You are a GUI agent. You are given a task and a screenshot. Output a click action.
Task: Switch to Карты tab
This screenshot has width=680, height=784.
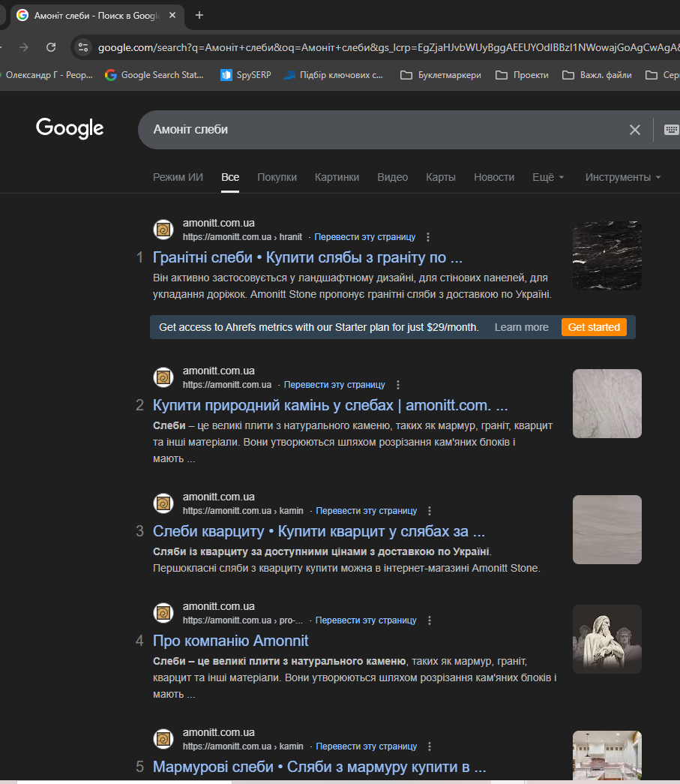point(441,177)
